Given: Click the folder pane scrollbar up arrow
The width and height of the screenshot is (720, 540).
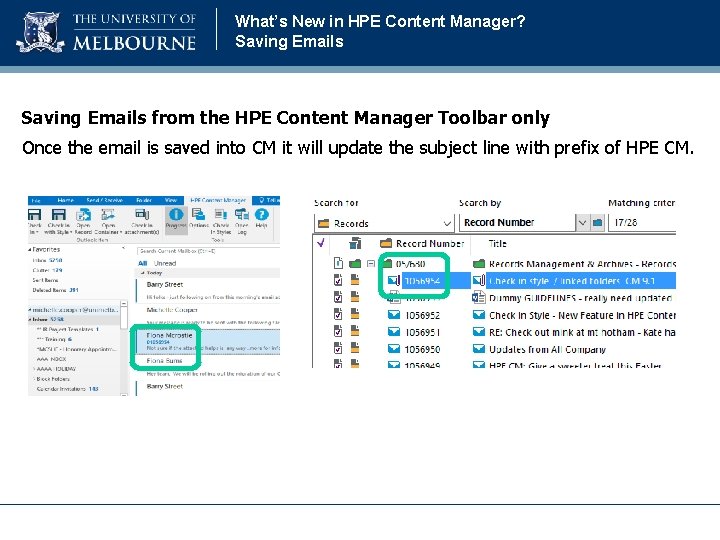Looking at the screenshot, I should pos(124,304).
